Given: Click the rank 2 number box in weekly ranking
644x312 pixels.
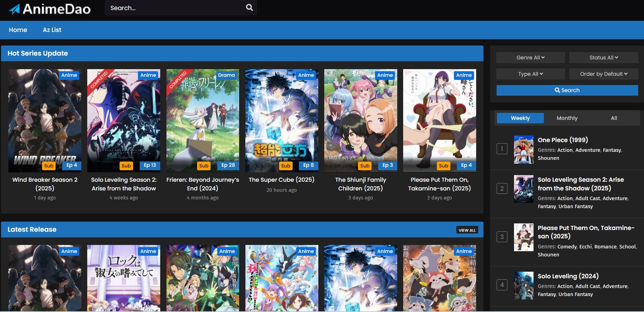Looking at the screenshot, I should coord(502,189).
